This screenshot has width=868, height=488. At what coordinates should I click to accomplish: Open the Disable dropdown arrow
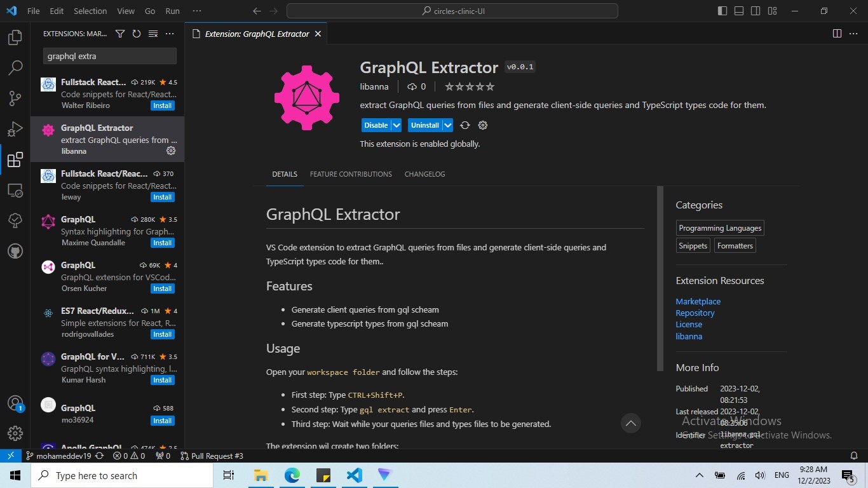tap(397, 125)
